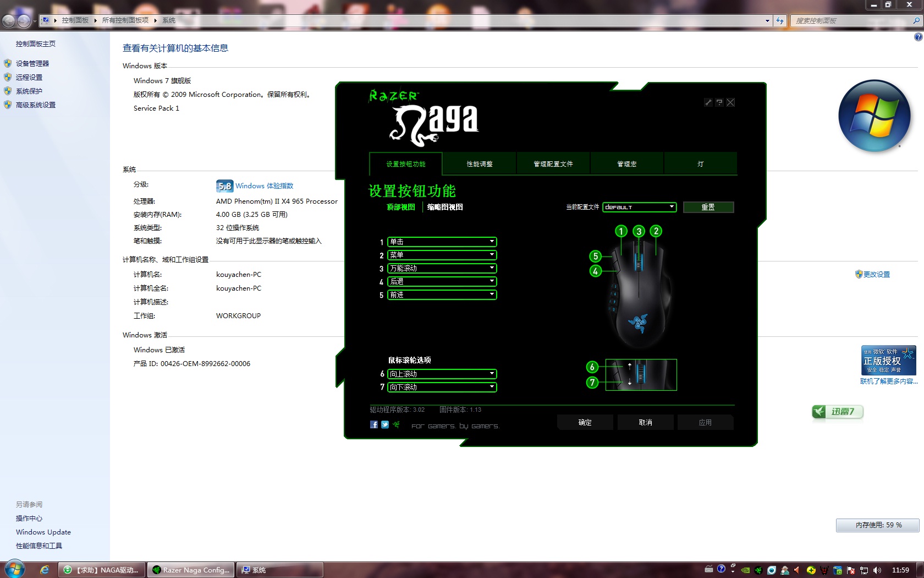This screenshot has height=578, width=924.
Task: Click the control panel help question-mark icon
Action: click(918, 37)
